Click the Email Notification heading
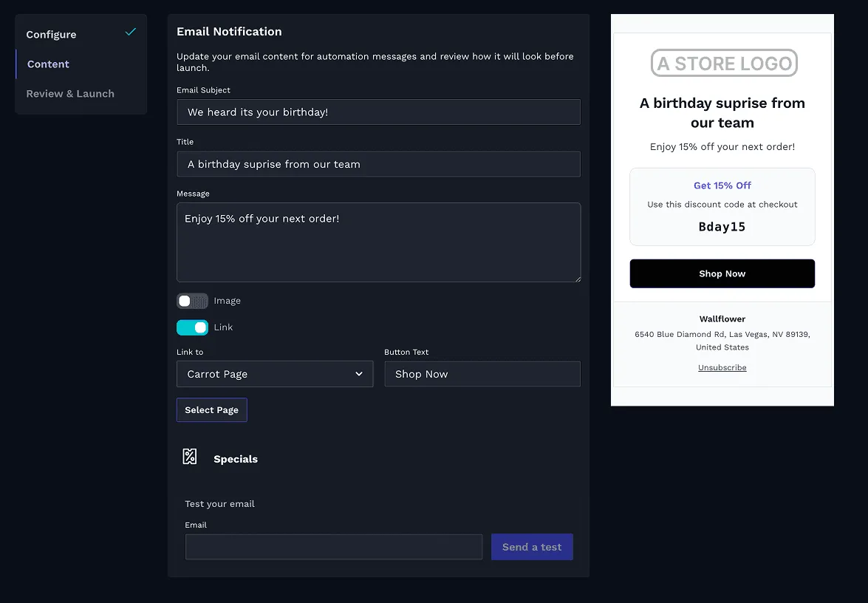Image resolution: width=868 pixels, height=603 pixels. point(229,32)
